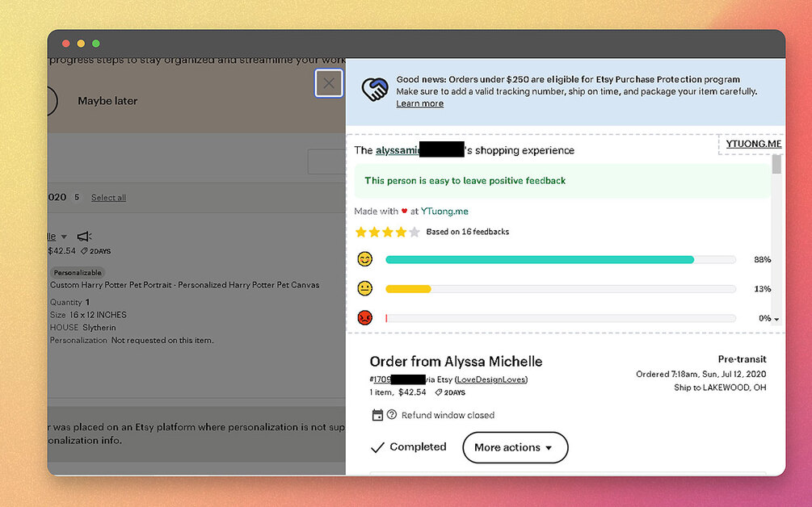Click the neutral face icon
This screenshot has height=507, width=812.
365,288
